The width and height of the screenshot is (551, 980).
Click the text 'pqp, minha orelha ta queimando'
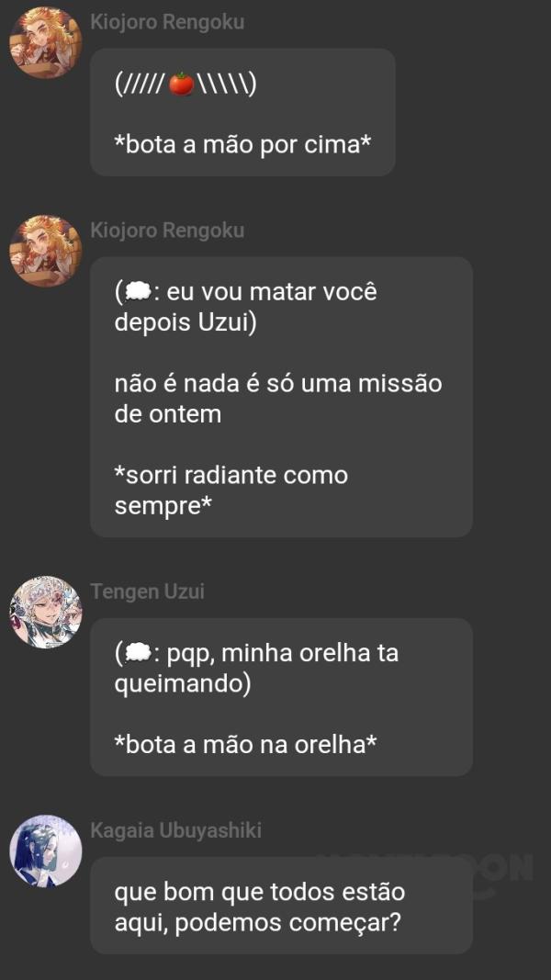coord(256,669)
